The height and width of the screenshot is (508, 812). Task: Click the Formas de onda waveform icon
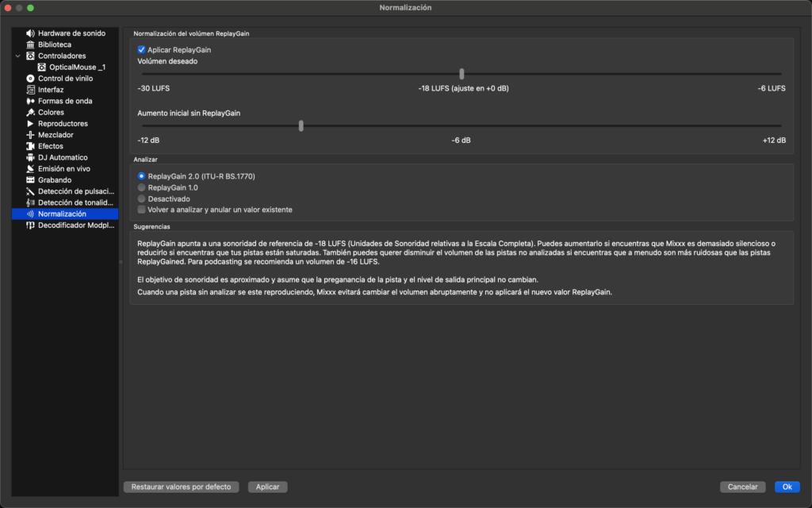click(x=31, y=101)
